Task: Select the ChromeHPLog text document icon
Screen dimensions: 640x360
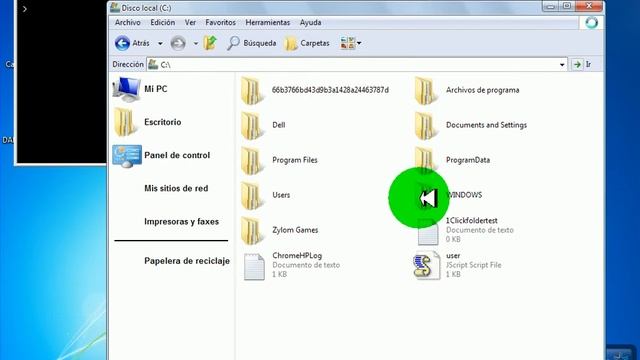Action: 254,267
